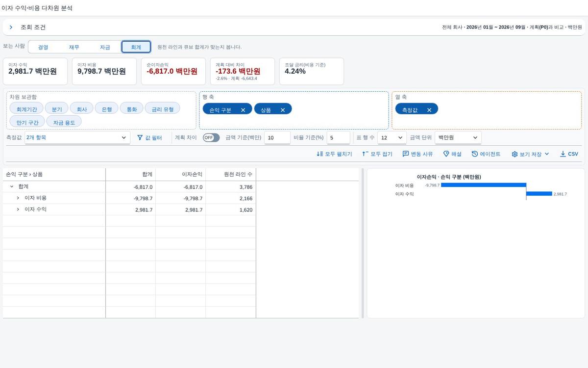Image resolution: width=588 pixels, height=368 pixels.
Task: Select the 회계 viewer tab
Action: pos(136,47)
